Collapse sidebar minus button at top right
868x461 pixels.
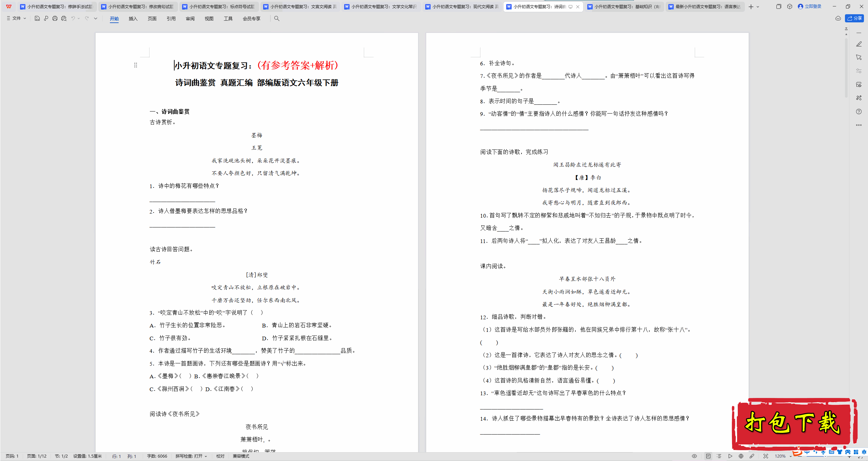coord(859,33)
